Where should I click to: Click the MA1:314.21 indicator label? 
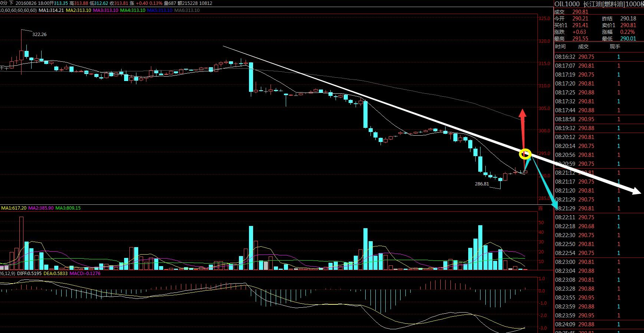(51, 10)
